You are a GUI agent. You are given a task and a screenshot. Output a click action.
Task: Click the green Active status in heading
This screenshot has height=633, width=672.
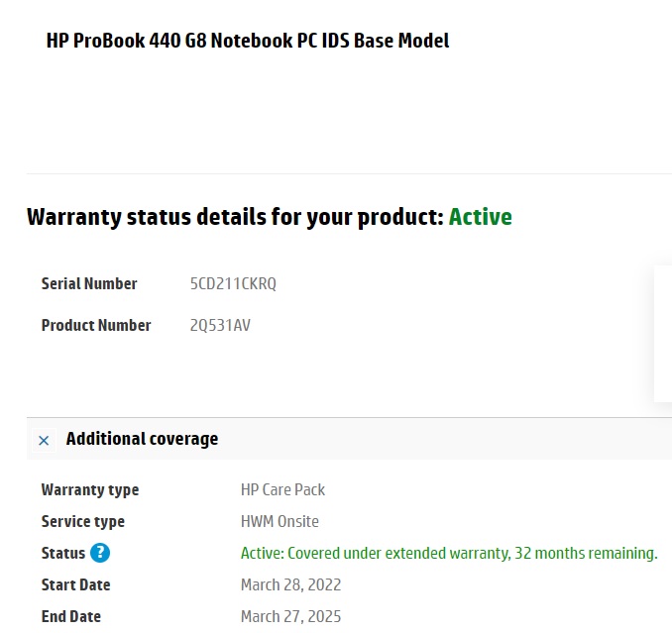tap(480, 217)
